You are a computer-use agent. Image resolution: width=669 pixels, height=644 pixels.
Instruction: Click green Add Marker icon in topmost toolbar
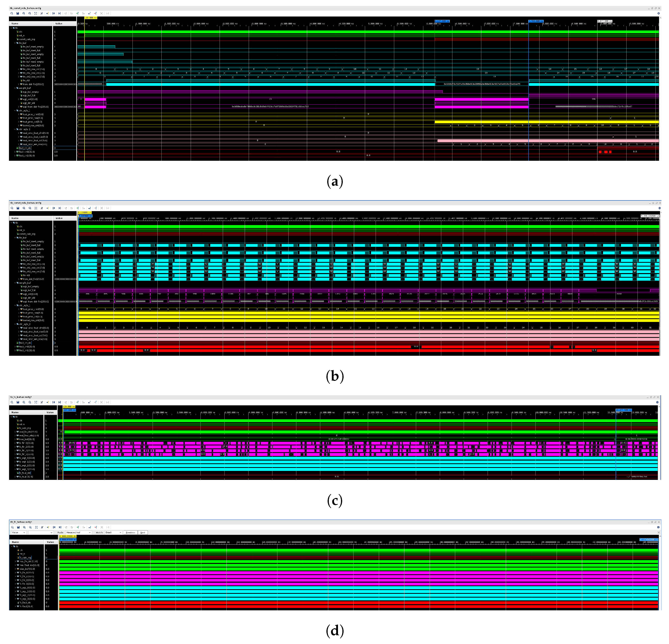(x=78, y=13)
